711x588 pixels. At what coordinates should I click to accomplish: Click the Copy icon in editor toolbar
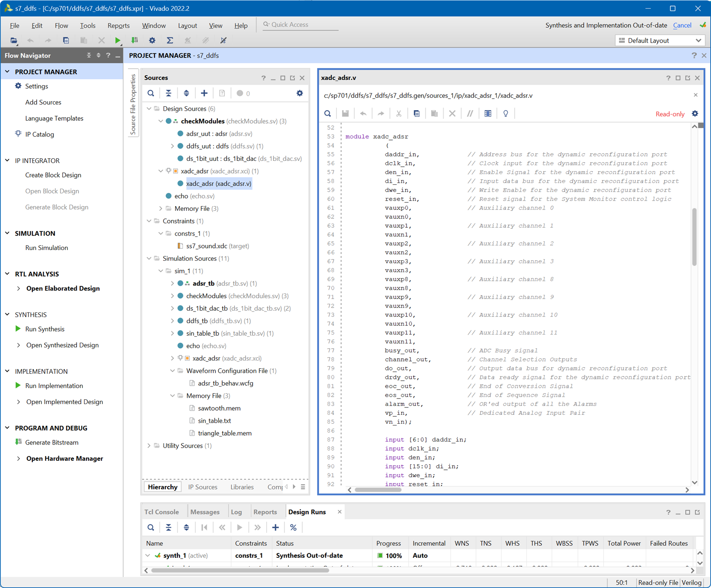pyautogui.click(x=417, y=114)
